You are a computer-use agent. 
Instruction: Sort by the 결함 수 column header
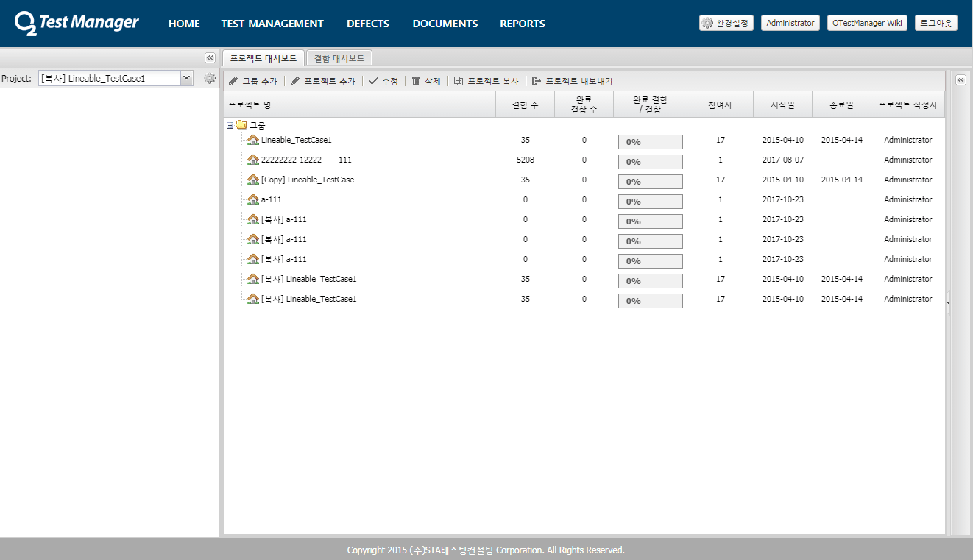[x=525, y=104]
